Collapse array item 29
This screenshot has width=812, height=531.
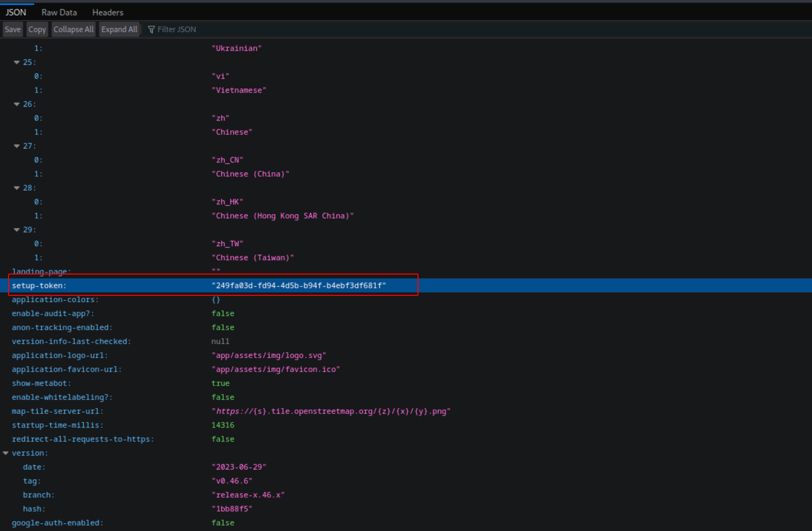coord(16,230)
